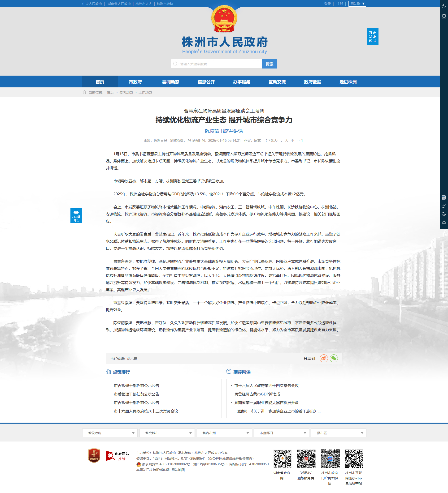The height and width of the screenshot is (493, 448).
Task: Click the wheelchair accessibility icon in sidebar
Action: [444, 5]
